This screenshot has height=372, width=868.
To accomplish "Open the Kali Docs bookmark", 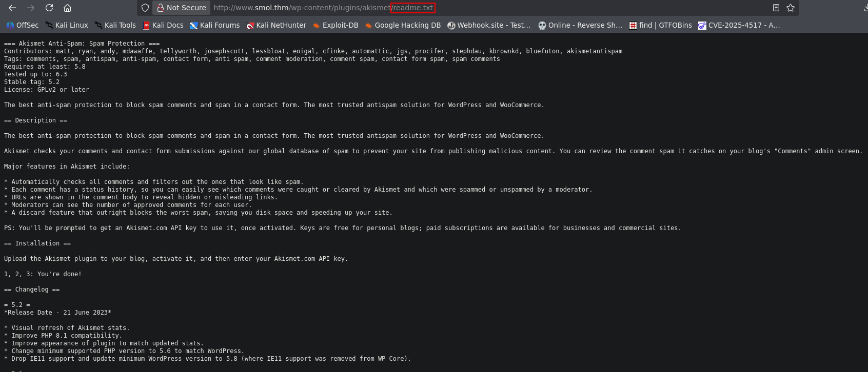I will pyautogui.click(x=163, y=25).
